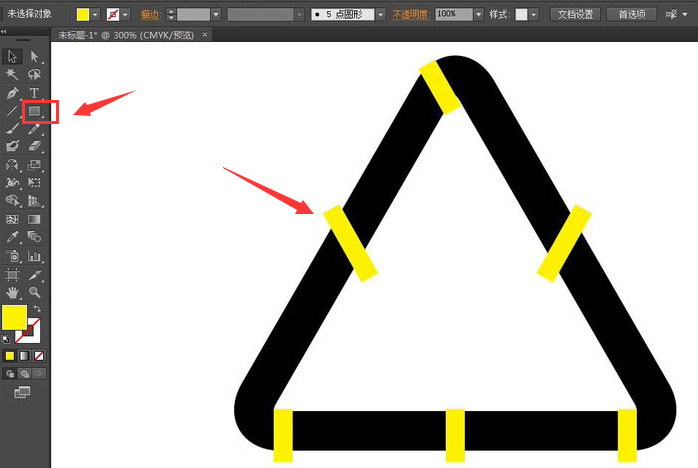This screenshot has width=698, height=468.
Task: Set paint mode to Gradient
Action: tap(24, 356)
